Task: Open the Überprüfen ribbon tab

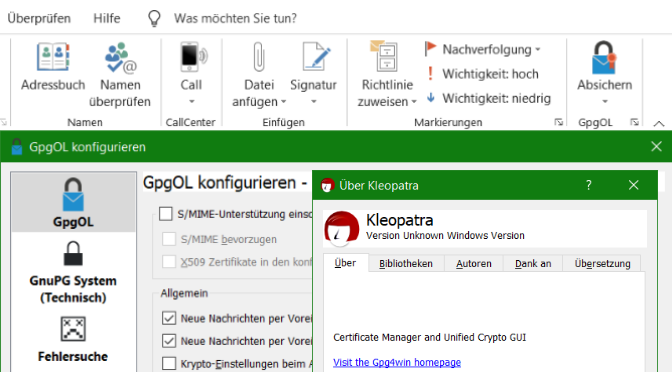Action: (39, 18)
